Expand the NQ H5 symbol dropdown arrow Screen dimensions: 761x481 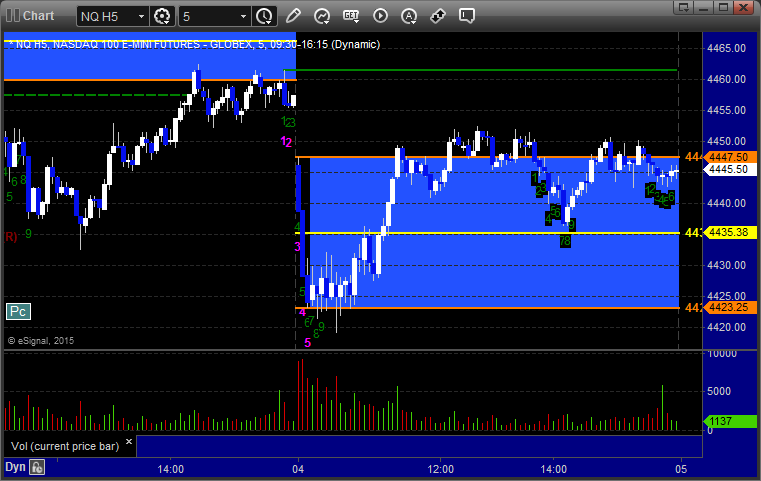click(x=141, y=17)
